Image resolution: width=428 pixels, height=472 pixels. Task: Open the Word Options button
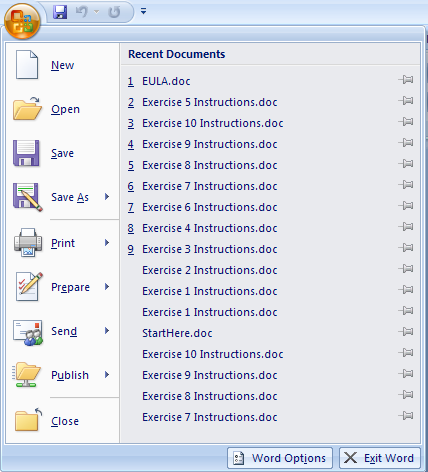pos(280,458)
